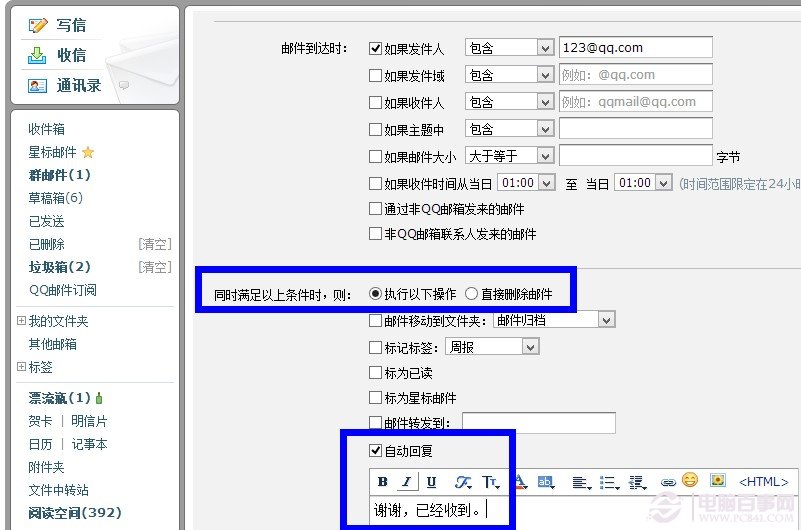
Task: Insert an emoticon with the smiley icon
Action: point(690,479)
